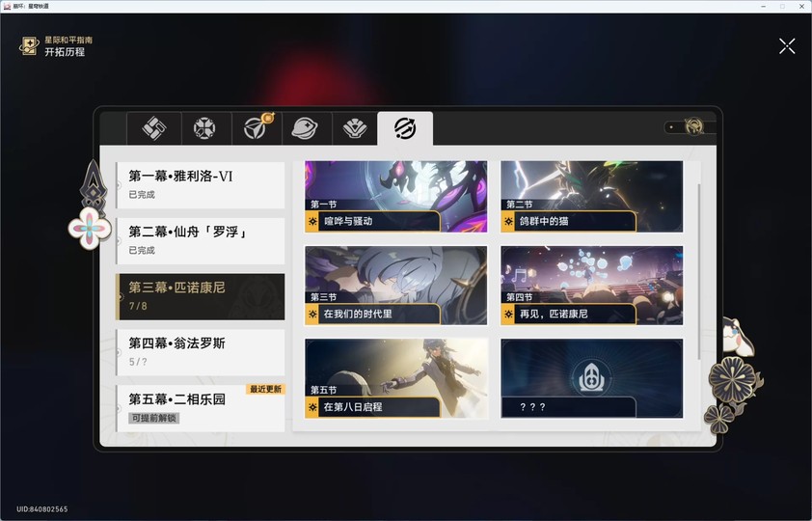Click the active Trailblaze history tab icon
This screenshot has width=812, height=521.
[405, 128]
